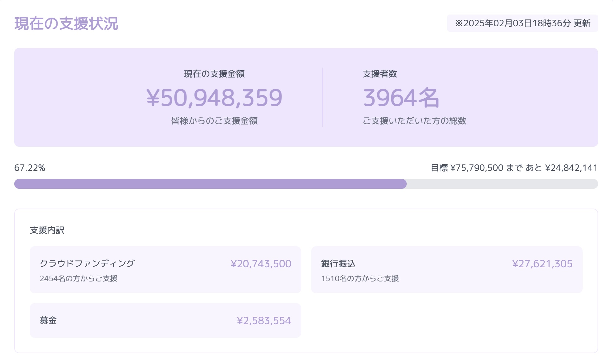The image size is (613, 364).
Task: Click the 2025年02月03日18時36分 更新 timestamp badge
Action: [522, 23]
